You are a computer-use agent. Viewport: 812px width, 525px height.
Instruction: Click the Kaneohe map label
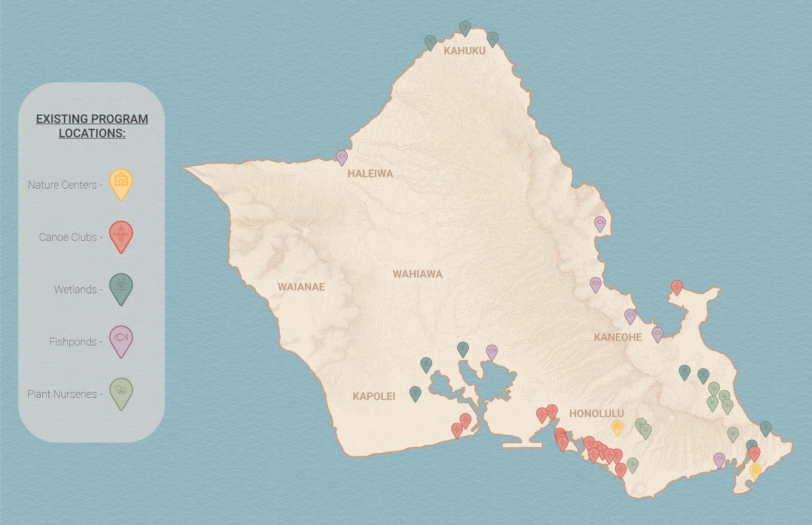click(618, 337)
